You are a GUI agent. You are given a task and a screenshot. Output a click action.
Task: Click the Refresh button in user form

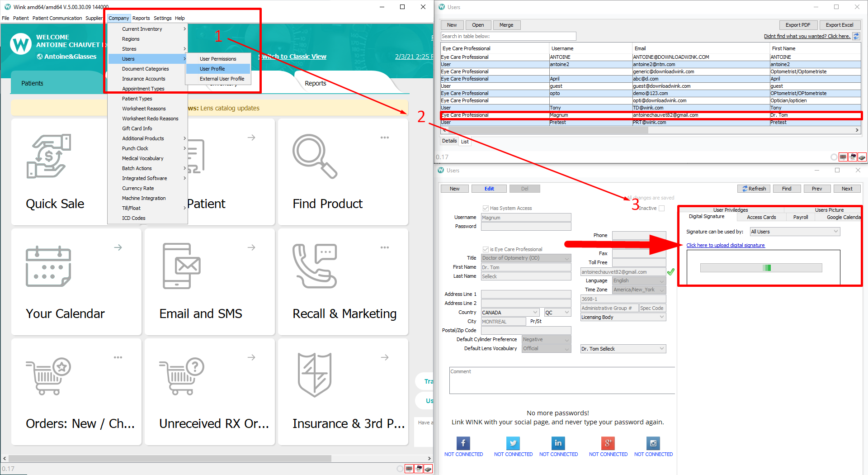pos(754,189)
